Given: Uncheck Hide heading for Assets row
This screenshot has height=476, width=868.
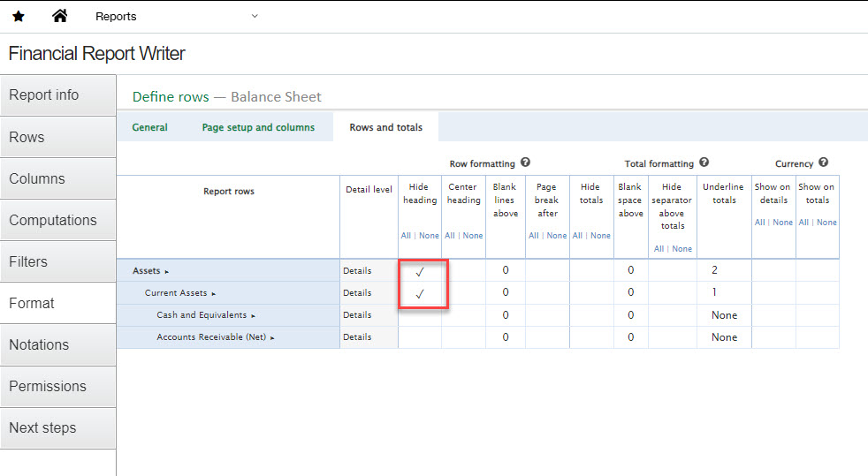Looking at the screenshot, I should (420, 271).
